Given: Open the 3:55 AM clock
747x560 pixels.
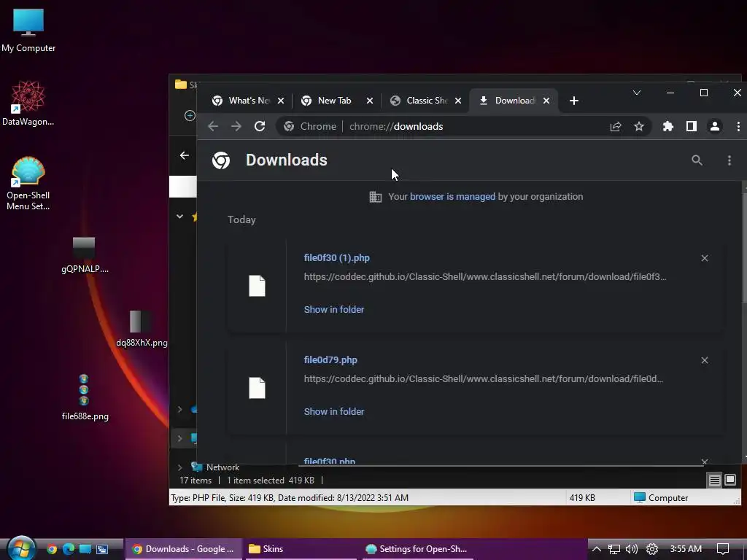Looking at the screenshot, I should tap(686, 549).
